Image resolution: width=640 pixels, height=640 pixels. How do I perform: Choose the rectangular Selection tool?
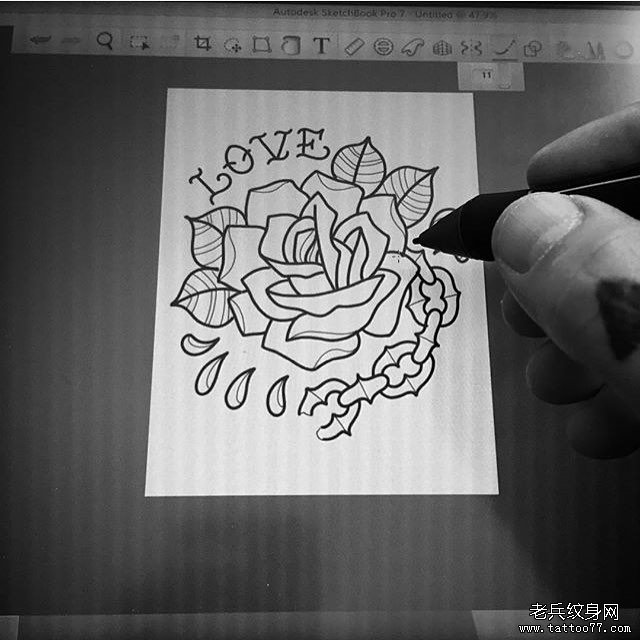[x=140, y=42]
